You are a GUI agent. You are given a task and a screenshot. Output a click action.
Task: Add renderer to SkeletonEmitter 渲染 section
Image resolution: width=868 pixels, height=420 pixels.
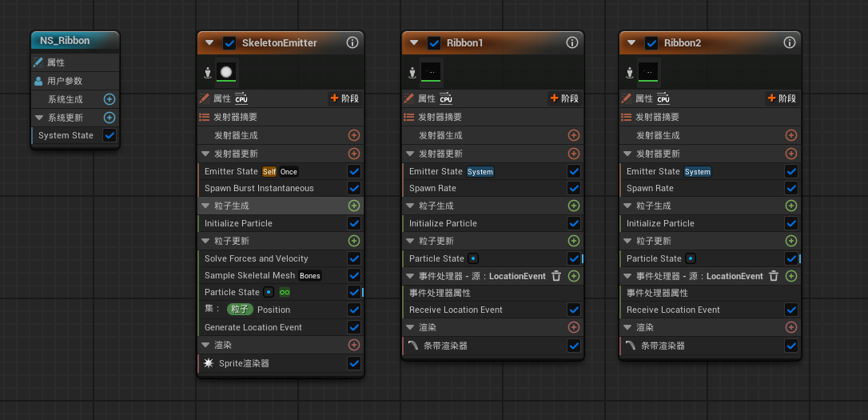354,345
